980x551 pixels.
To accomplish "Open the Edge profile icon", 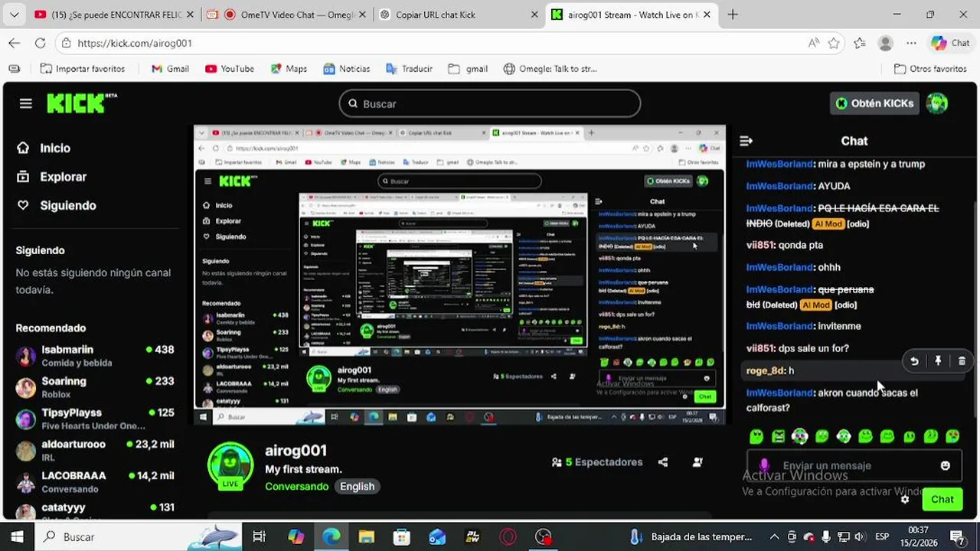I will [x=886, y=43].
